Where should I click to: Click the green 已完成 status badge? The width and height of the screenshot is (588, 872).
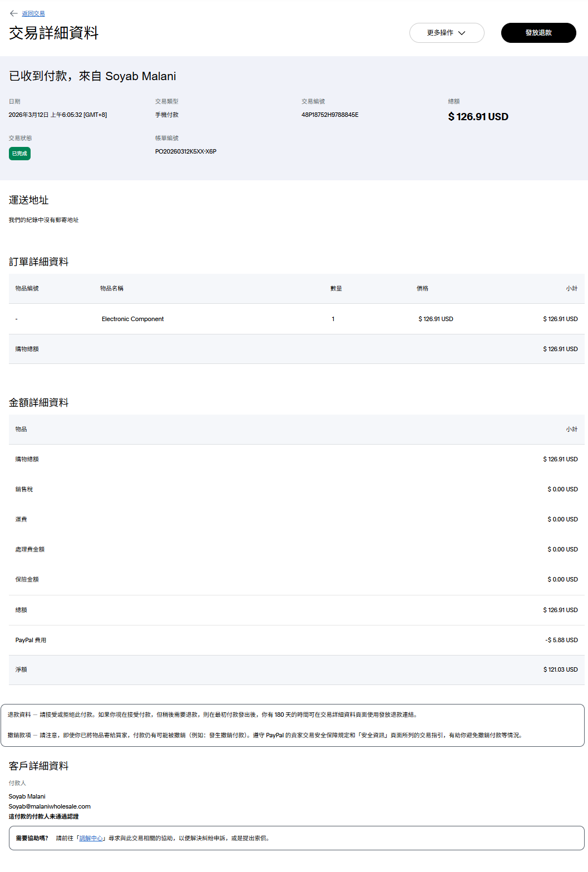tap(19, 154)
